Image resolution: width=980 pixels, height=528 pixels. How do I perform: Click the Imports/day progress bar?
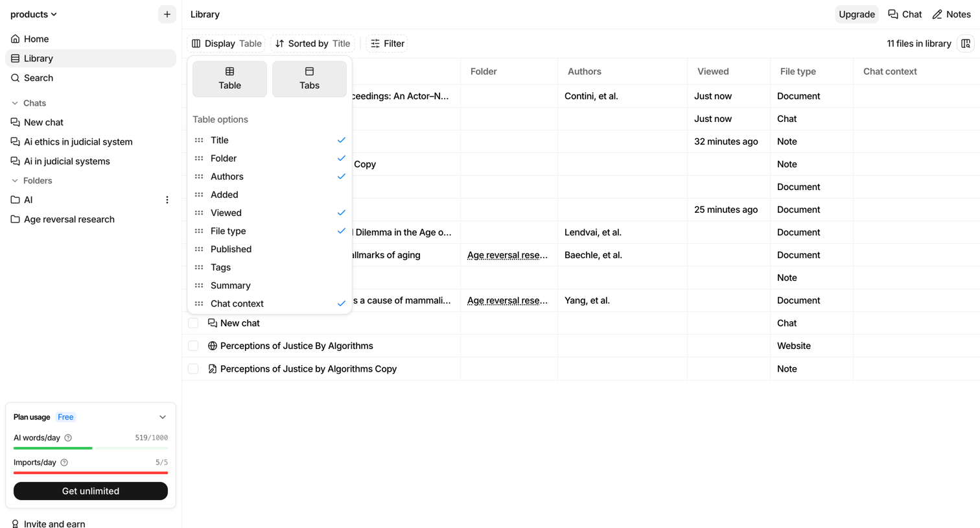91,473
